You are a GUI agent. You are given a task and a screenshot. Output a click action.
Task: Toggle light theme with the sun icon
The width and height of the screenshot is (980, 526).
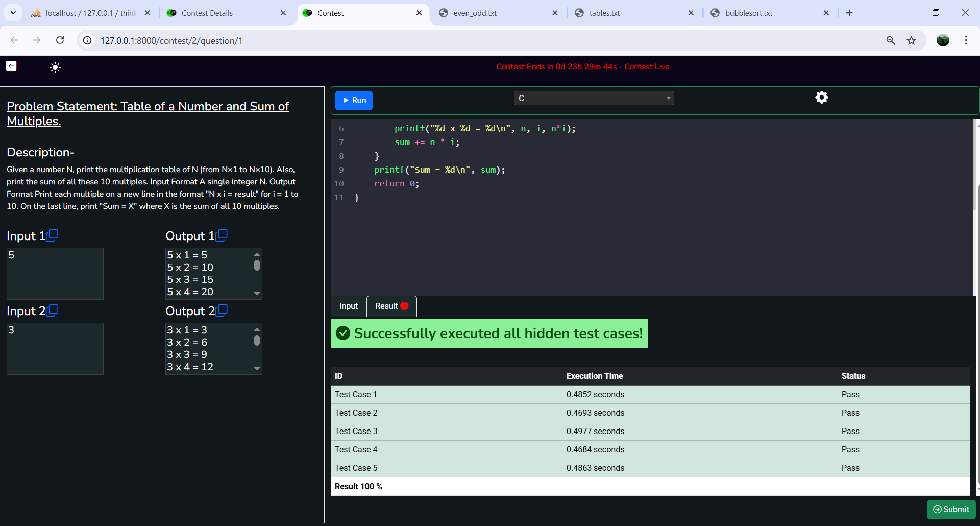click(55, 67)
